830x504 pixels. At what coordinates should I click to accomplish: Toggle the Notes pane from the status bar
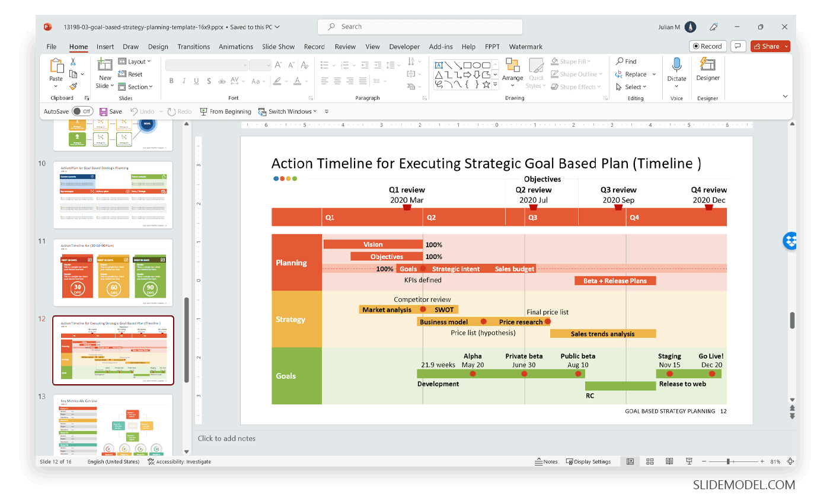click(x=546, y=461)
